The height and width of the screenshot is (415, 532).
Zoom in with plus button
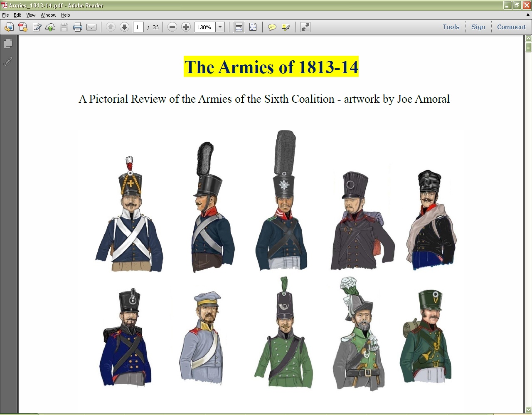[x=186, y=27]
